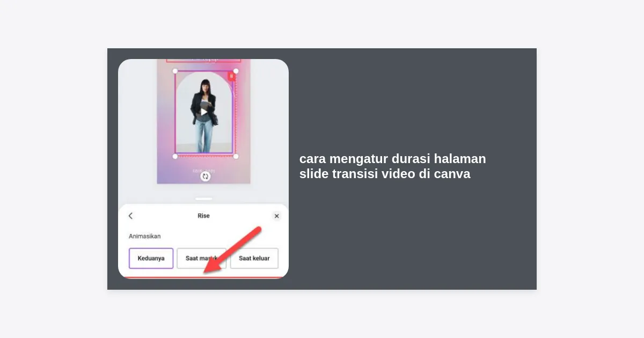The image size is (644, 338).
Task: Click the red icon at the frame's top-right
Action: [x=231, y=76]
